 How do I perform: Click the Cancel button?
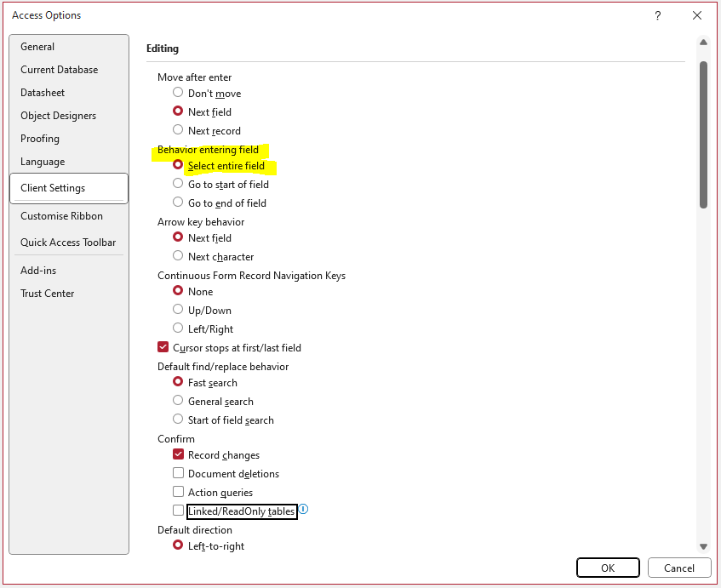pyautogui.click(x=679, y=568)
